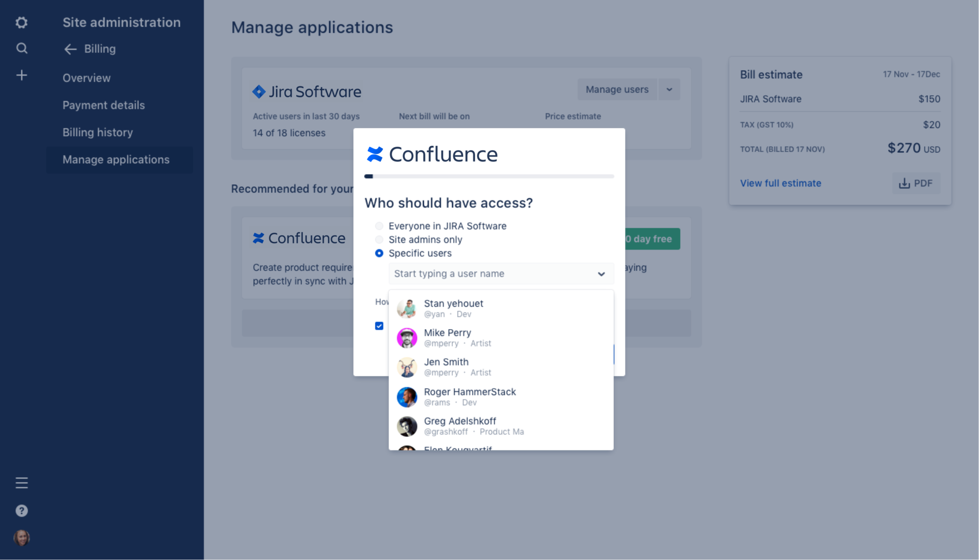Click View full estimate link
The width and height of the screenshot is (979, 560).
780,183
